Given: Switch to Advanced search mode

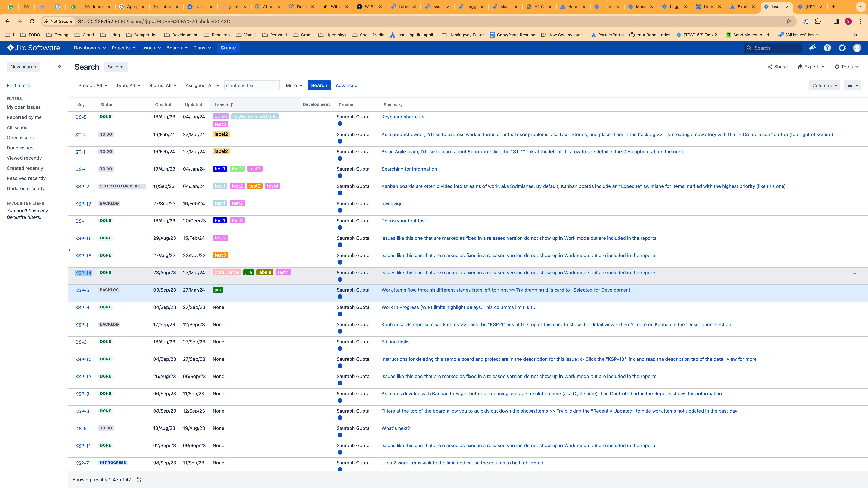Looking at the screenshot, I should [x=346, y=86].
